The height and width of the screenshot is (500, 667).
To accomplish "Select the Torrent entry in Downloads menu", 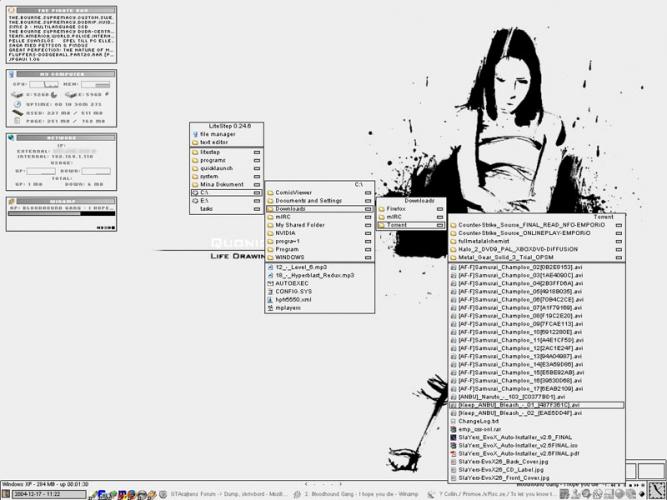I will pos(411,225).
